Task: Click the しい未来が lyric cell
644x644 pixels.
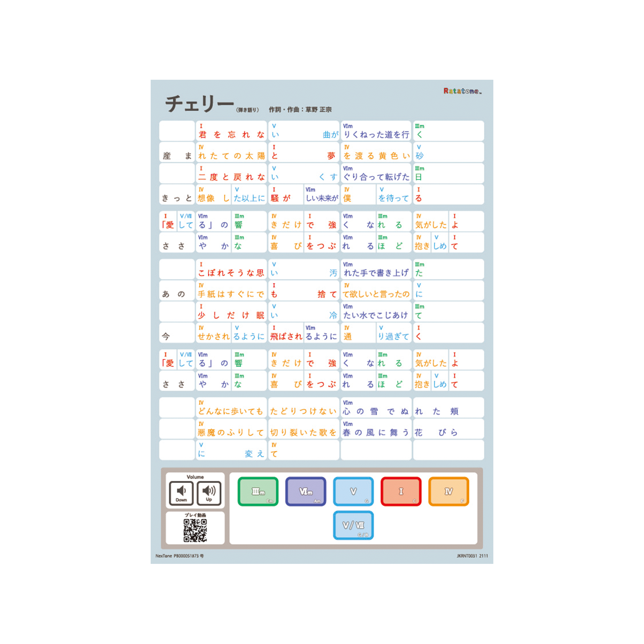Action: [322, 194]
